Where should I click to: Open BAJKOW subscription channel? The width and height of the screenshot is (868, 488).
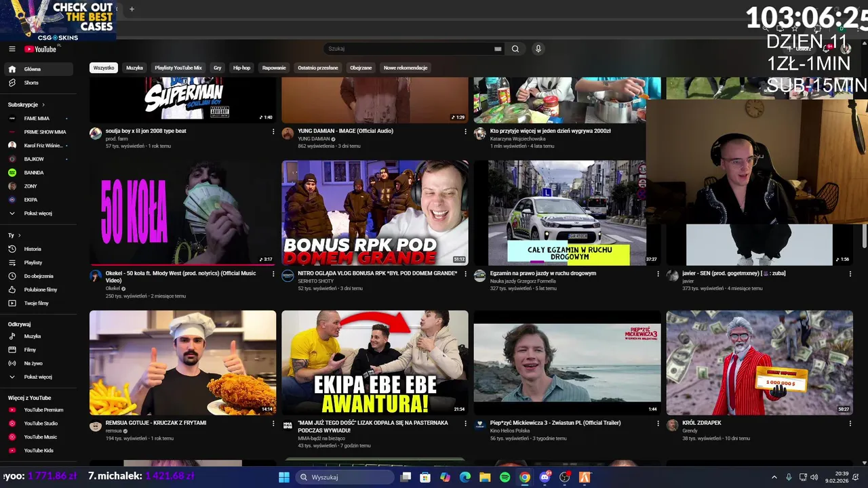click(39, 159)
